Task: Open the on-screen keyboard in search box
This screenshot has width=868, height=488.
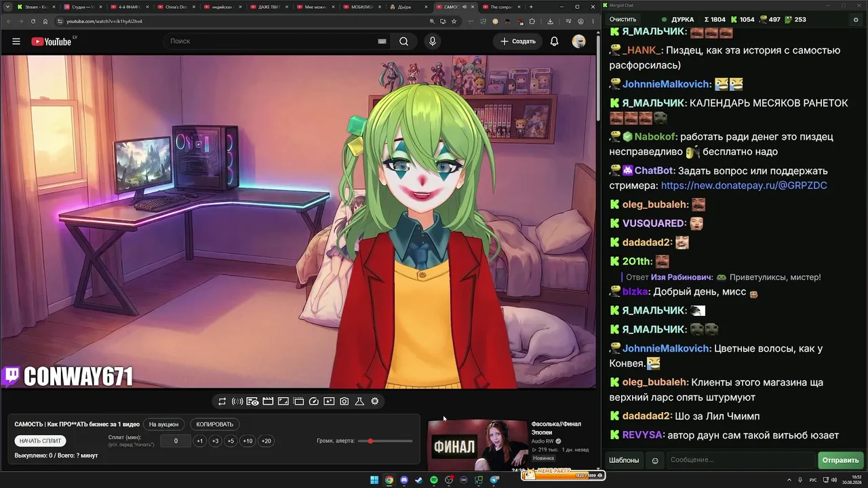Action: [x=382, y=41]
